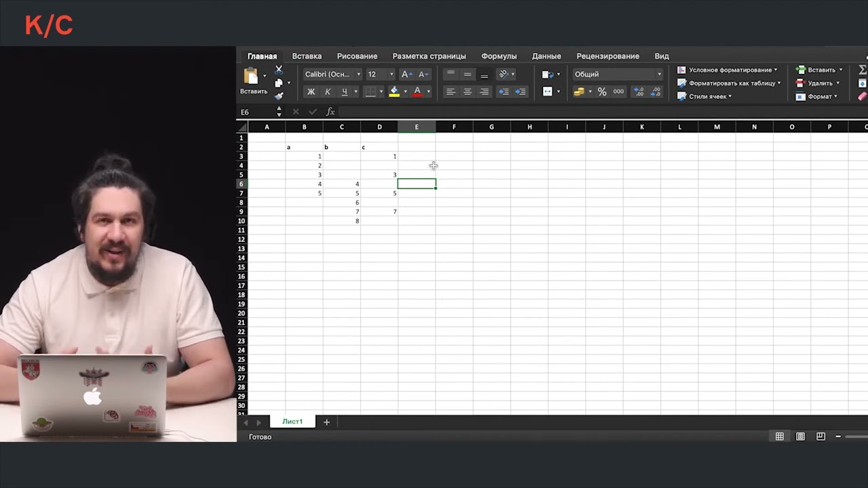Viewport: 868px width, 488px height.
Task: Switch to Page Break Preview icon
Action: point(821,436)
